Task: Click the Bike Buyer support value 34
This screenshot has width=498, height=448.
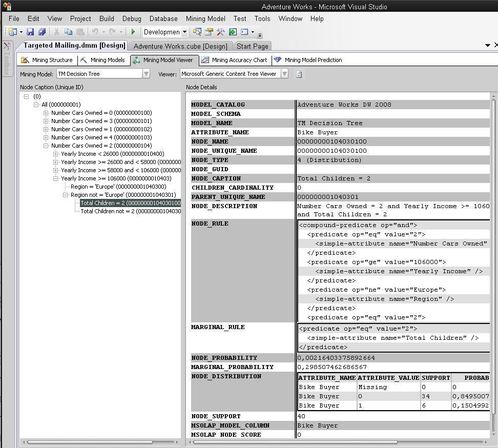Action: [426, 396]
